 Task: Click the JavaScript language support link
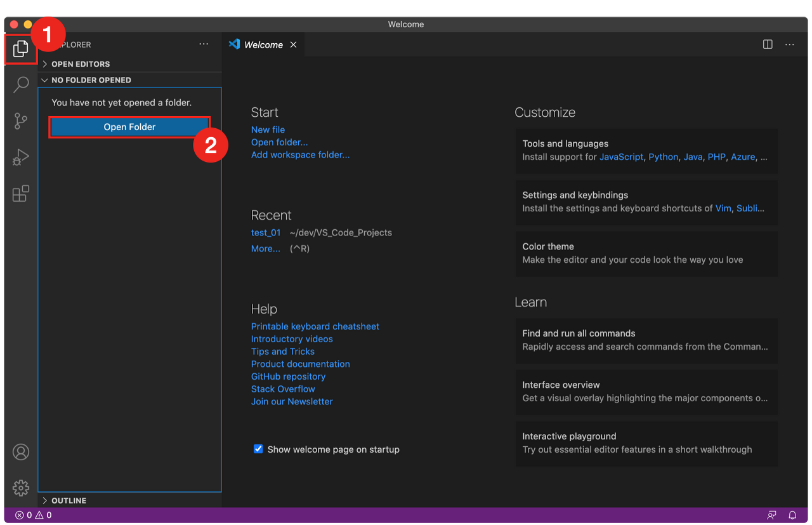click(622, 157)
